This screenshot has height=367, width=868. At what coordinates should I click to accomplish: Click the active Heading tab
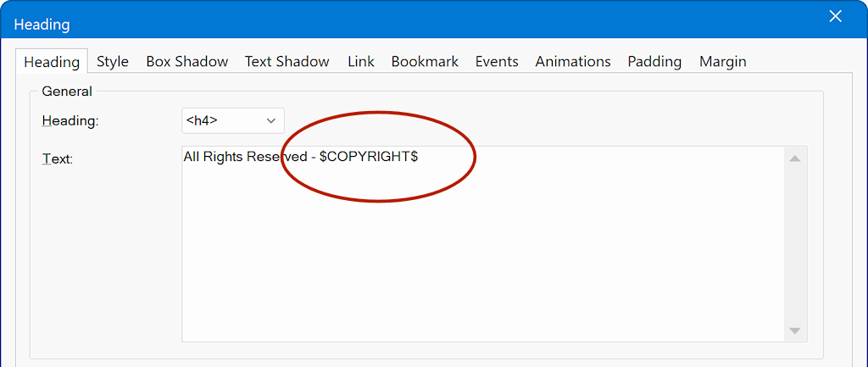[x=51, y=62]
